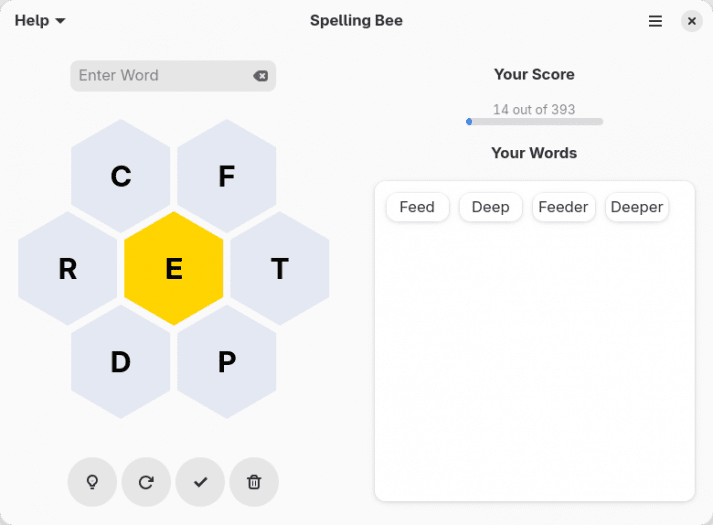Click the found word Feed
Screen dimensions: 713x525
[x=417, y=207]
